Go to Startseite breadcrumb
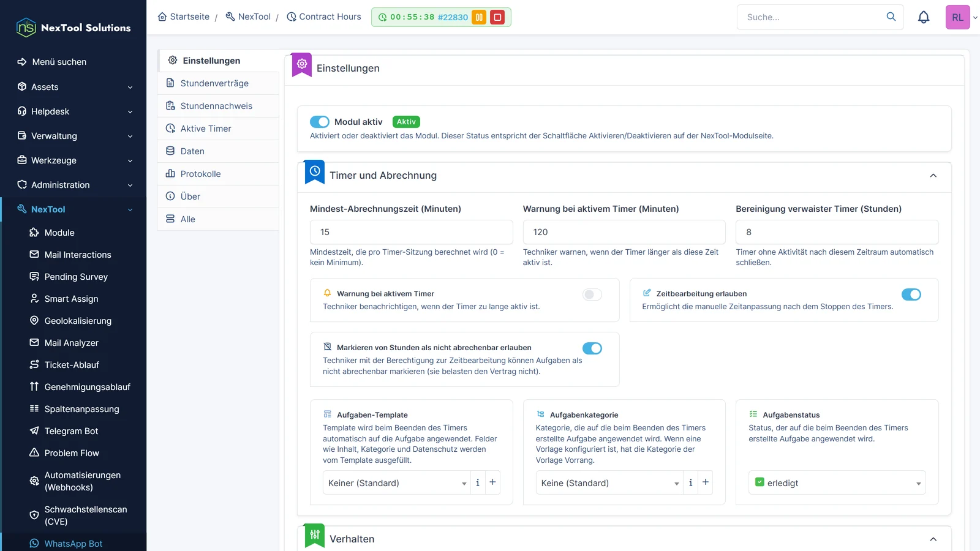 [184, 17]
